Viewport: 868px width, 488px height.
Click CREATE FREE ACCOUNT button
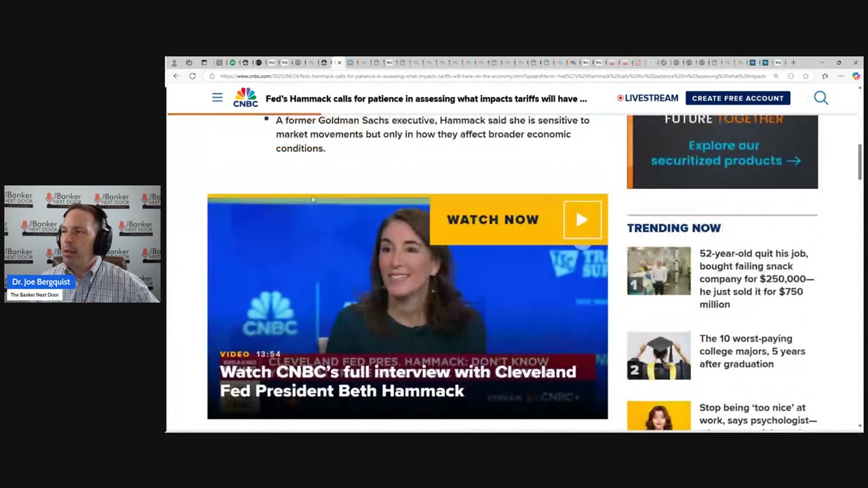pyautogui.click(x=738, y=98)
